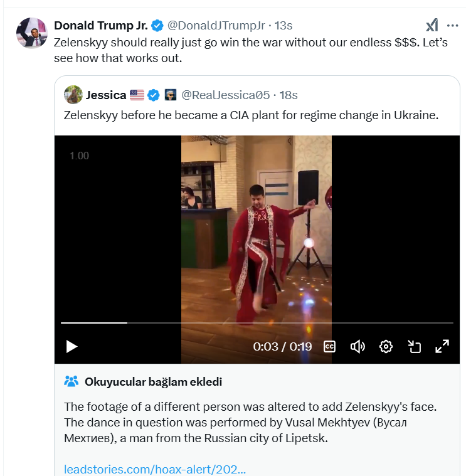Click the community notes people icon

pyautogui.click(x=71, y=381)
